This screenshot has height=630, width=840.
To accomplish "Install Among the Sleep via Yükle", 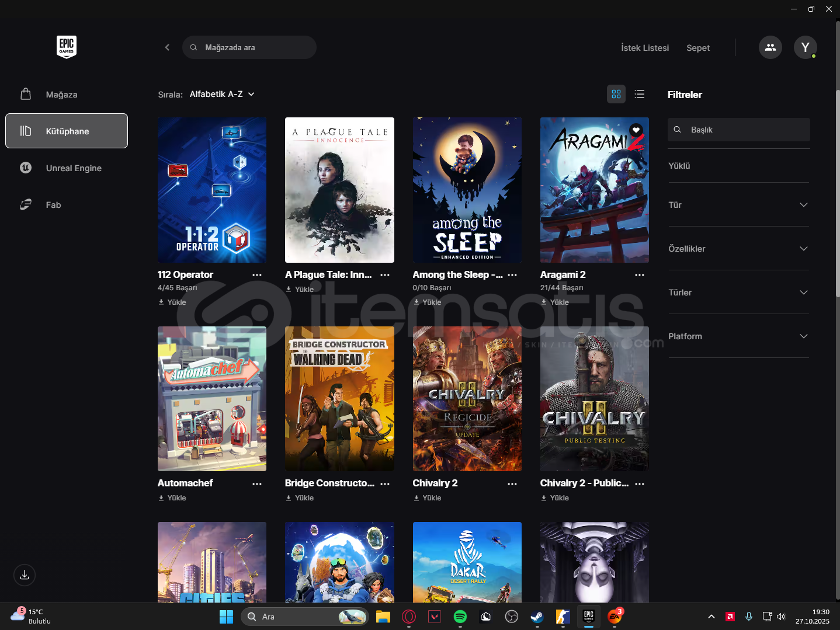I will 428,302.
